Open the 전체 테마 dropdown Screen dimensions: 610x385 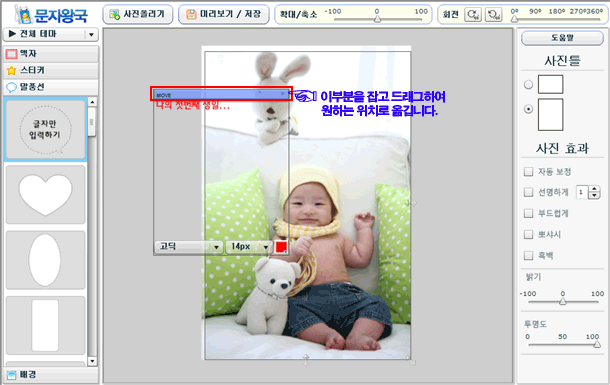51,34
